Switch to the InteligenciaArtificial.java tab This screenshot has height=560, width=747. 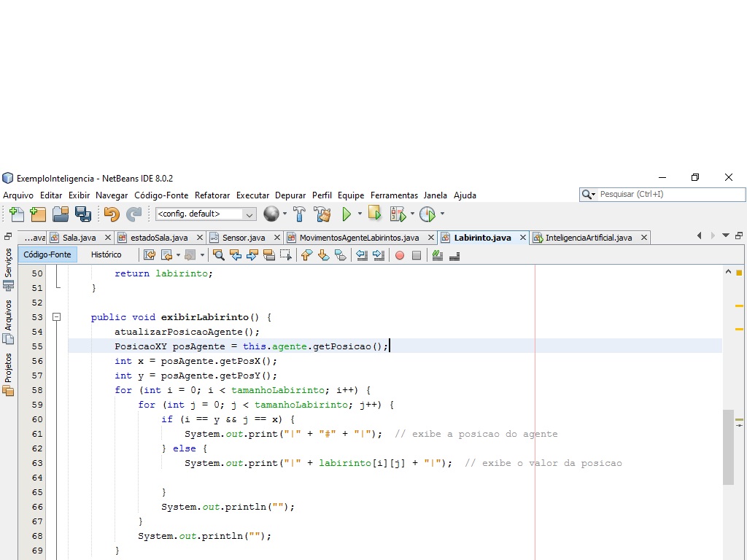click(x=589, y=238)
